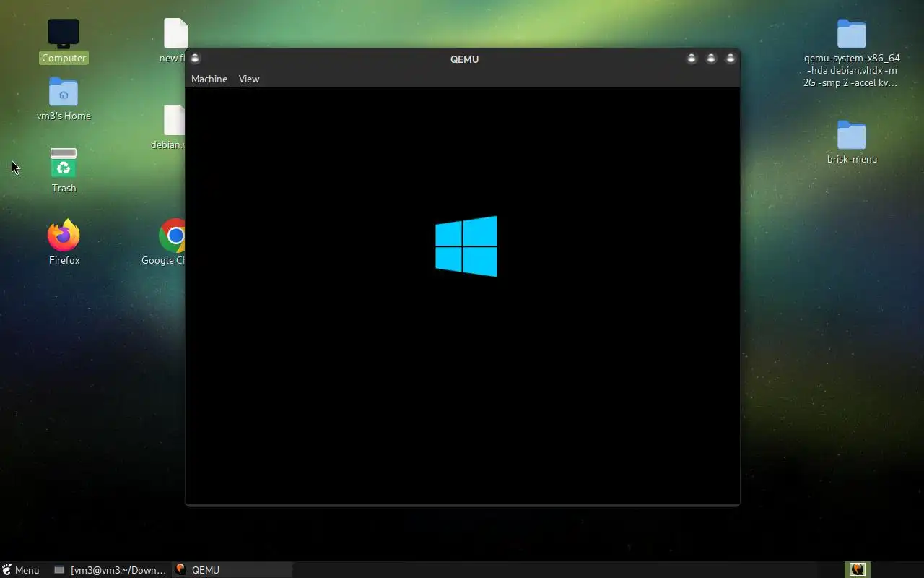Click the QEMU entry in the taskbar
The height and width of the screenshot is (578, 924).
coord(232,570)
